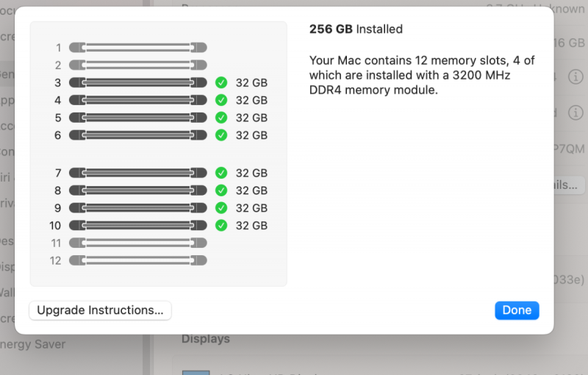The image size is (588, 375).
Task: Click the empty memory slot 1 icon
Action: tap(137, 48)
